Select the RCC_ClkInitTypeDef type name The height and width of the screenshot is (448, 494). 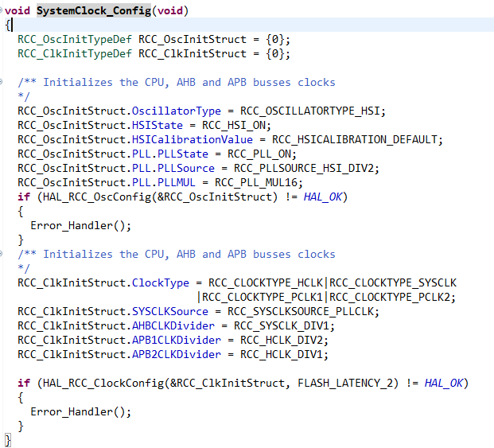[75, 53]
